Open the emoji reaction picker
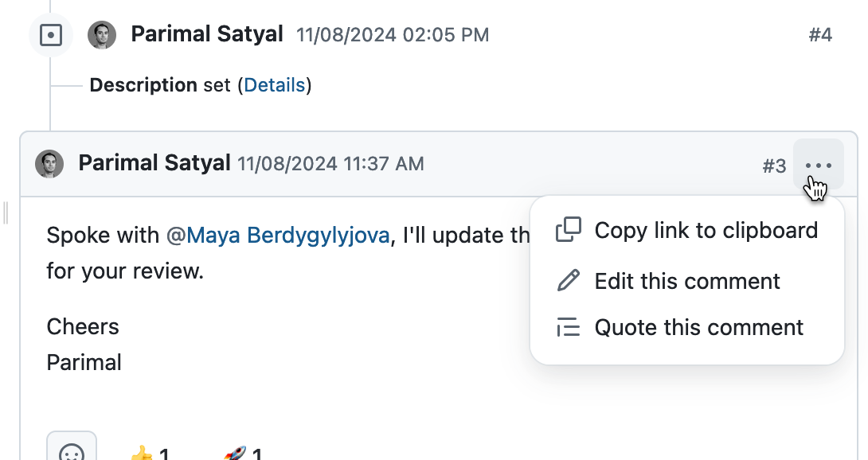 click(x=72, y=449)
